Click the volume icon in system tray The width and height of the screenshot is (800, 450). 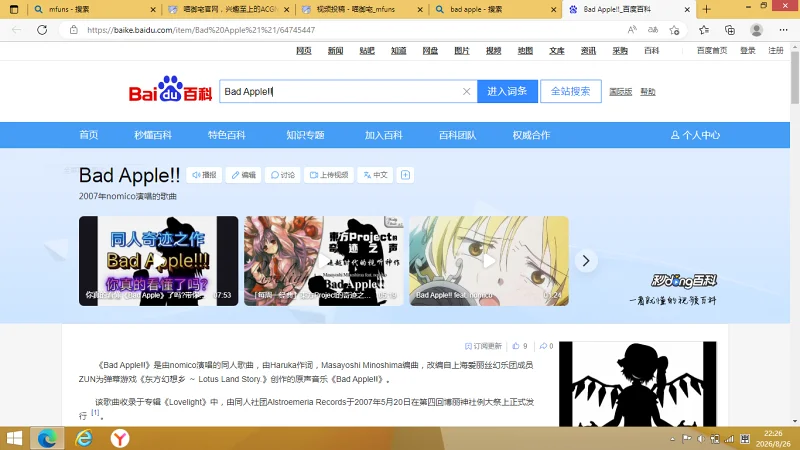point(701,439)
